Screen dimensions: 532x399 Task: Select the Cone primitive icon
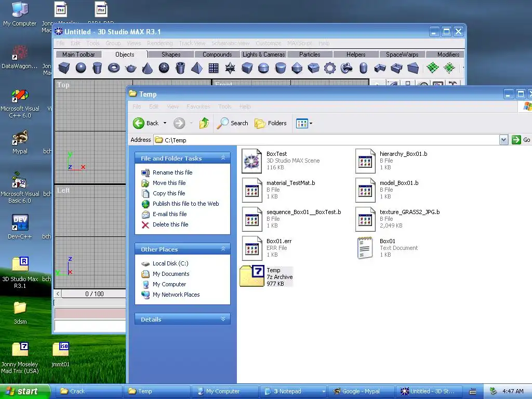point(147,68)
